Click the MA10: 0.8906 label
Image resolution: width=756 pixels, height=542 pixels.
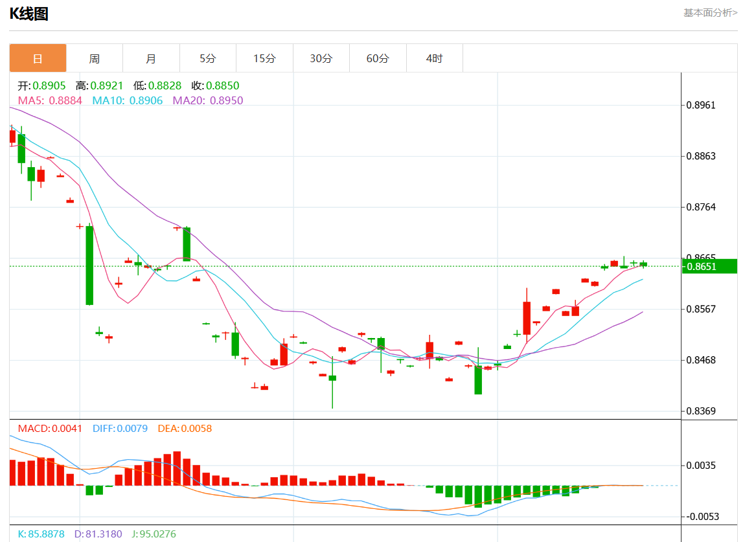(127, 100)
